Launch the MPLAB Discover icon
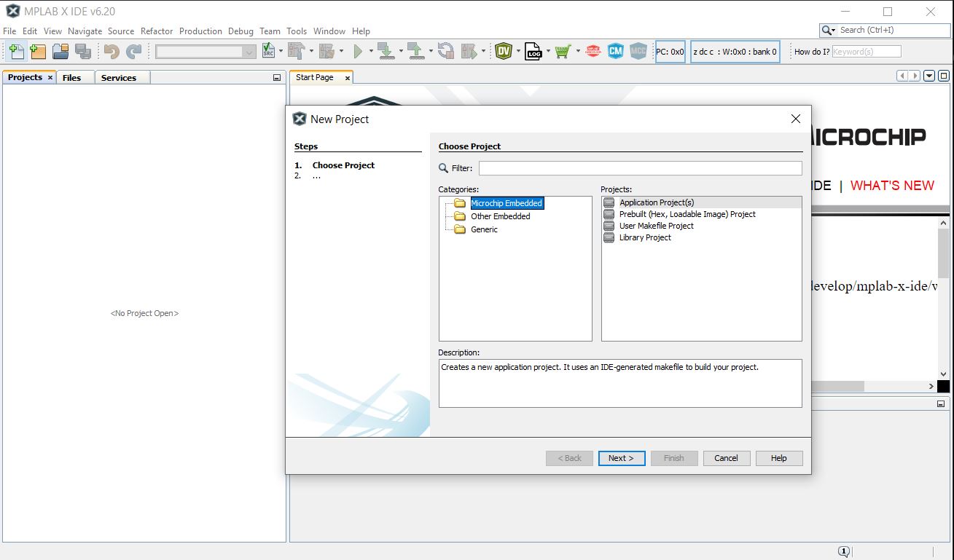954x560 pixels. coord(593,52)
